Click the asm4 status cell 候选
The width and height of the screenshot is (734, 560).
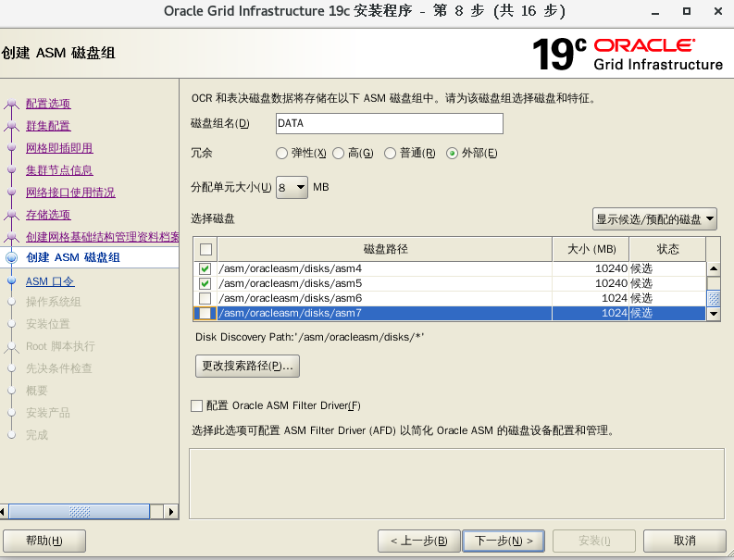pyautogui.click(x=667, y=268)
